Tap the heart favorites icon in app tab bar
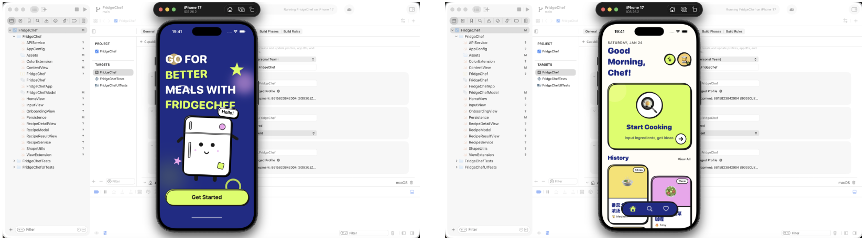868x245 pixels. point(666,208)
